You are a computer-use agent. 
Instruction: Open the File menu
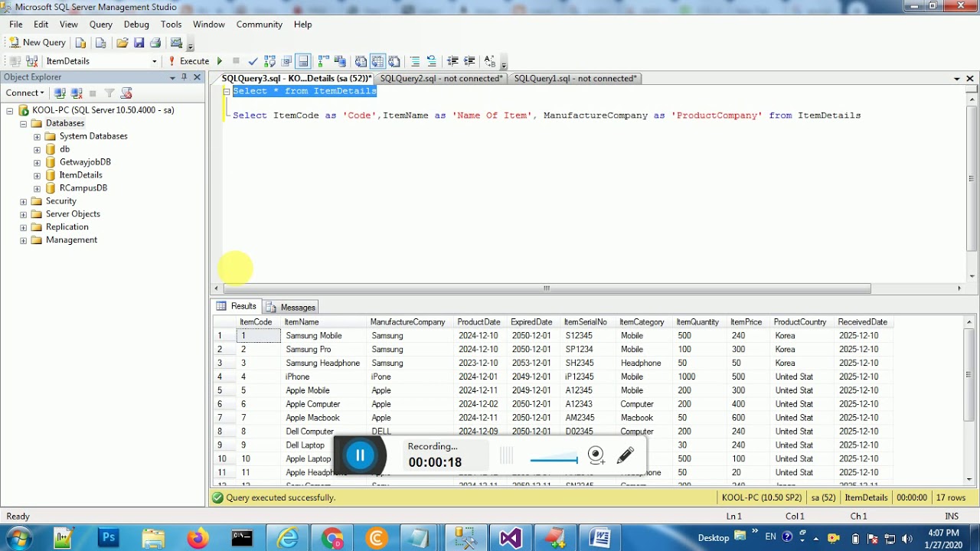[x=16, y=24]
